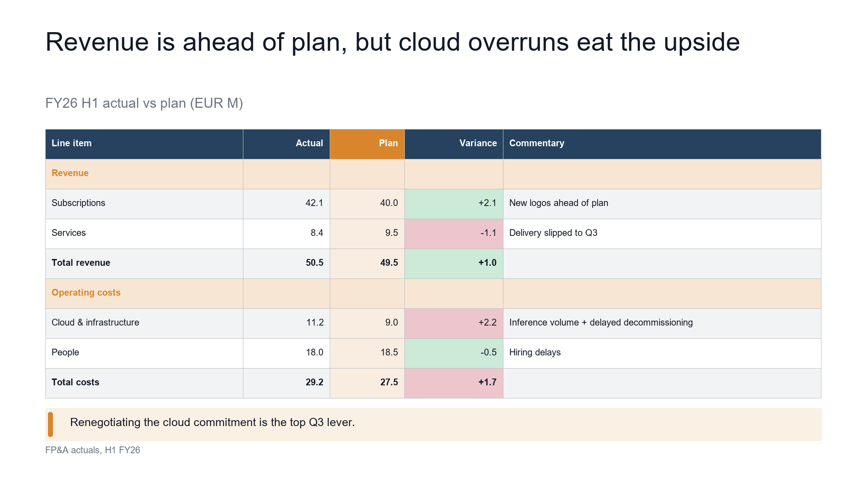Viewport: 868px width, 489px height.
Task: Select the FY26 H1 actual vs plan subtitle
Action: tap(144, 103)
